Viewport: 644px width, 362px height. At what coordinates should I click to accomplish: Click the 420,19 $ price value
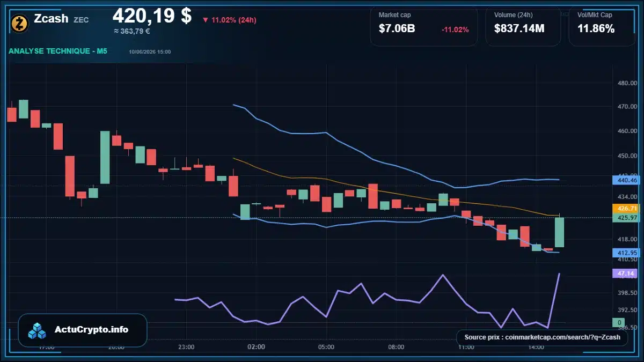pos(152,16)
